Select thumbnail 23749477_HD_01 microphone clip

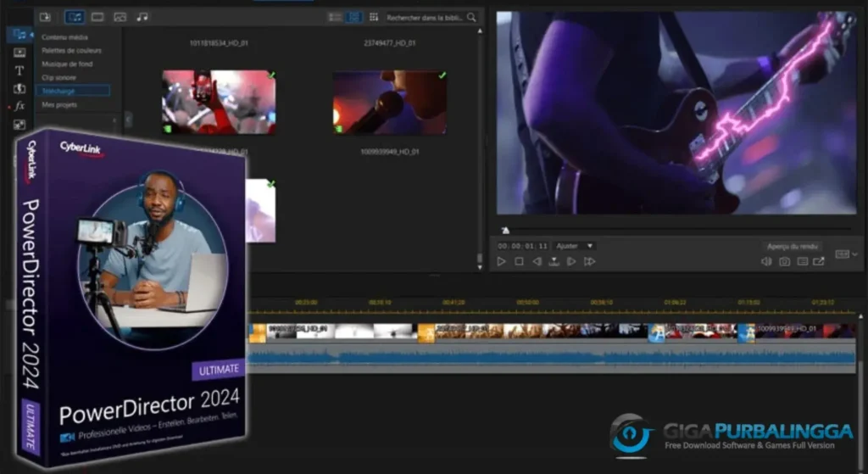click(x=390, y=102)
